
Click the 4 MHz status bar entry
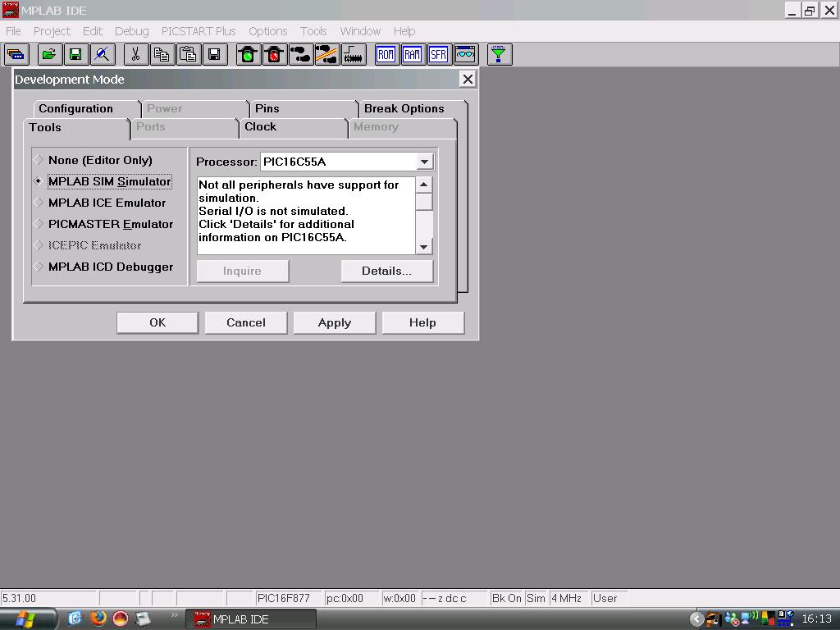(x=568, y=598)
